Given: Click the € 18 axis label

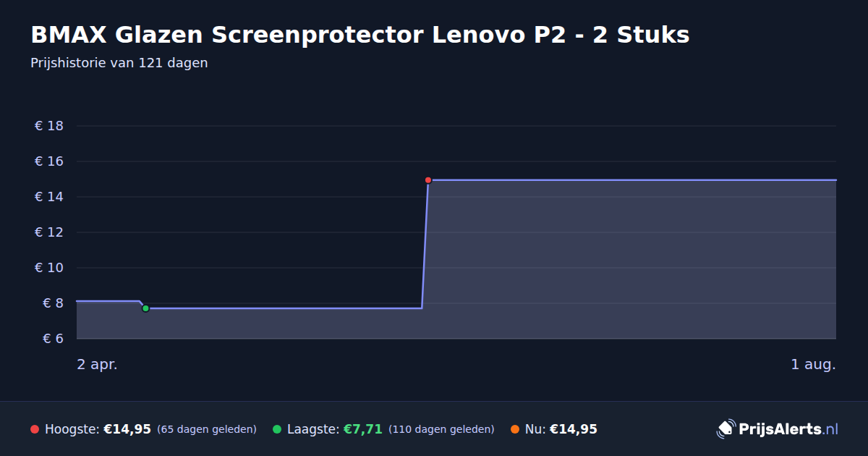Looking at the screenshot, I should point(49,126).
